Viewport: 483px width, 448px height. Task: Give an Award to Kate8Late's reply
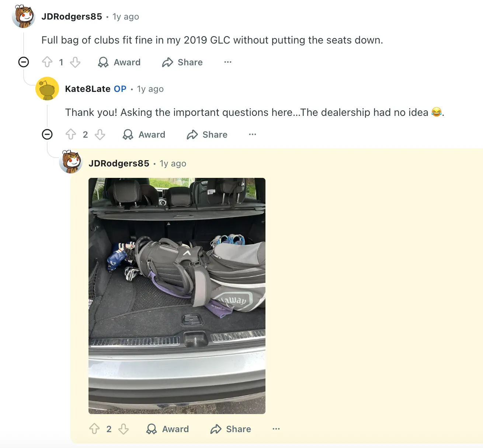pos(144,134)
